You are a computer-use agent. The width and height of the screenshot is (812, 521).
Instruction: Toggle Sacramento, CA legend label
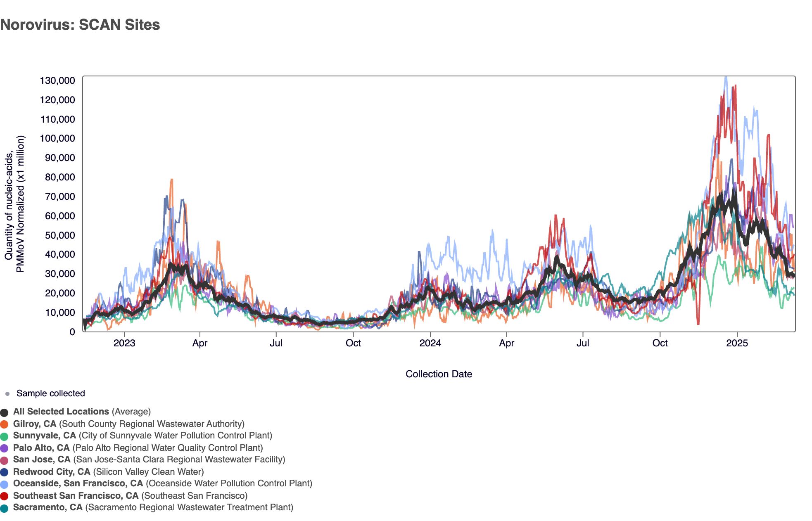tap(48, 507)
